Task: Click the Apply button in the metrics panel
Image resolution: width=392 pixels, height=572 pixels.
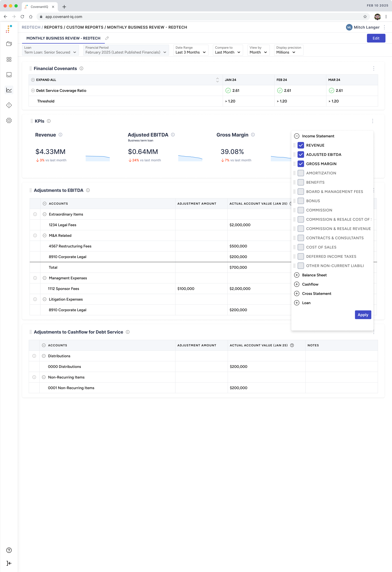Action: (x=363, y=315)
